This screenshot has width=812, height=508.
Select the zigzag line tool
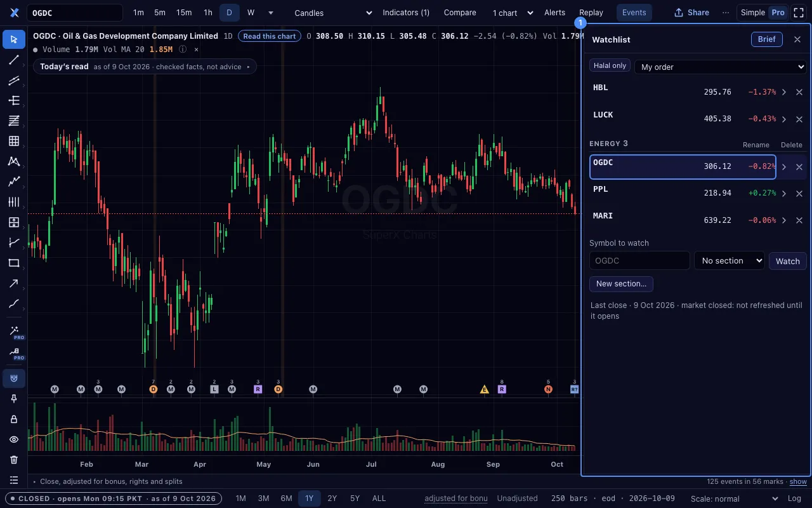[x=14, y=182]
